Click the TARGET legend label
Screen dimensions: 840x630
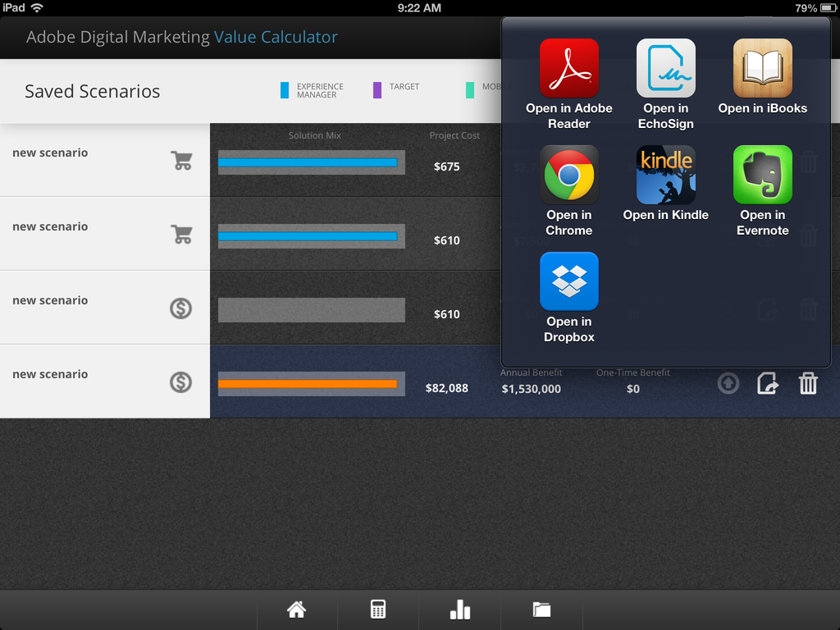404,86
